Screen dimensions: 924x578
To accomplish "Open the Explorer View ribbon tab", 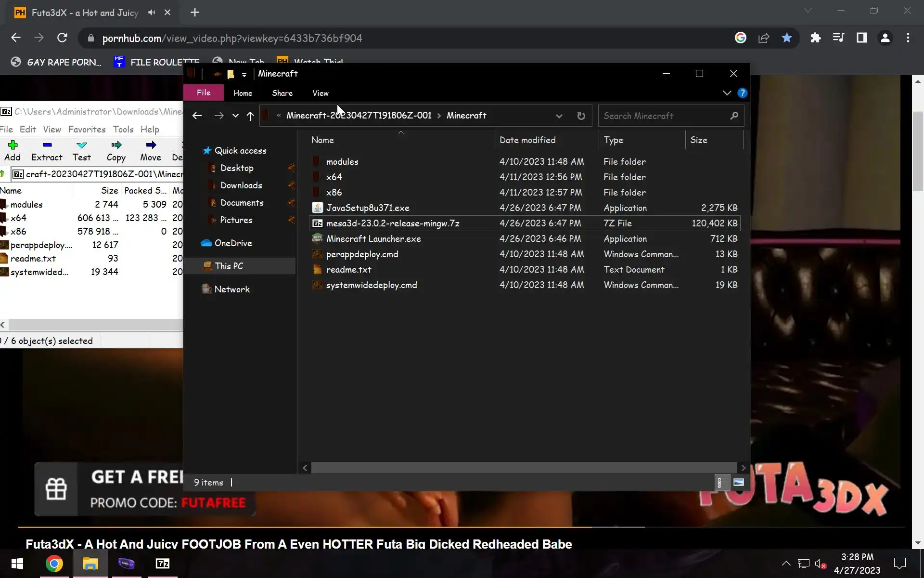I will point(320,93).
